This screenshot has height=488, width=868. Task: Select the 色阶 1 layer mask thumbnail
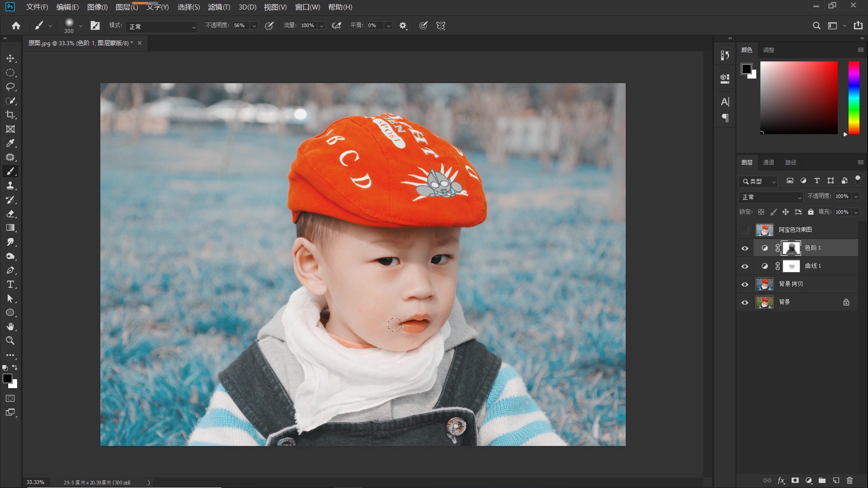[x=791, y=248]
